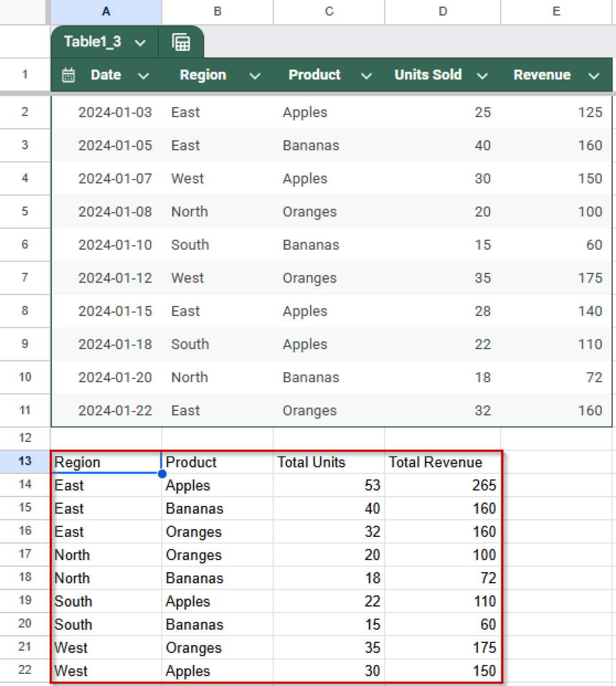The width and height of the screenshot is (616, 686).
Task: Click the table grid icon beside Table1_3
Action: (181, 41)
